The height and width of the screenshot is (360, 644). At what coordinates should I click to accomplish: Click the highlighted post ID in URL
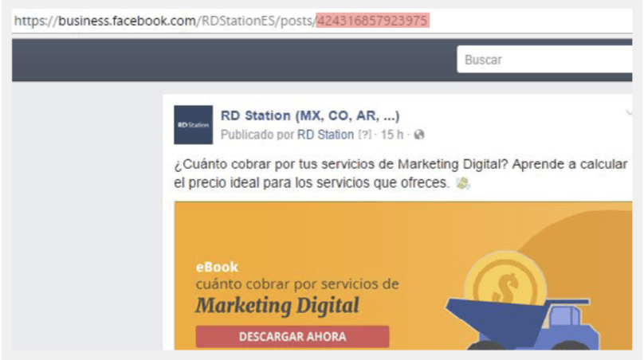371,21
